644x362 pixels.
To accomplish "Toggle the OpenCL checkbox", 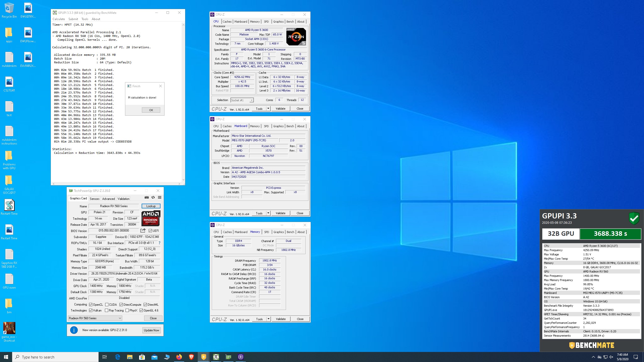I will [91, 304].
